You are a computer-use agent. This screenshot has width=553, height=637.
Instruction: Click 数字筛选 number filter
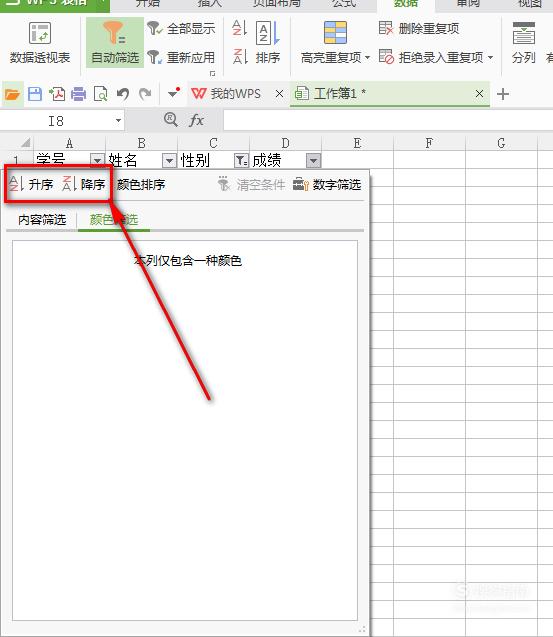[x=327, y=184]
